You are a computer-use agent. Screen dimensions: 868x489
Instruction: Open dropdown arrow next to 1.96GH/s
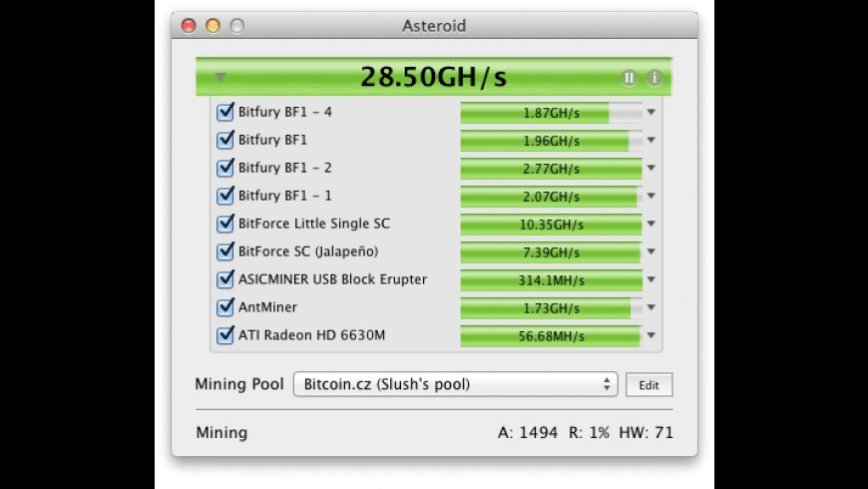click(651, 140)
